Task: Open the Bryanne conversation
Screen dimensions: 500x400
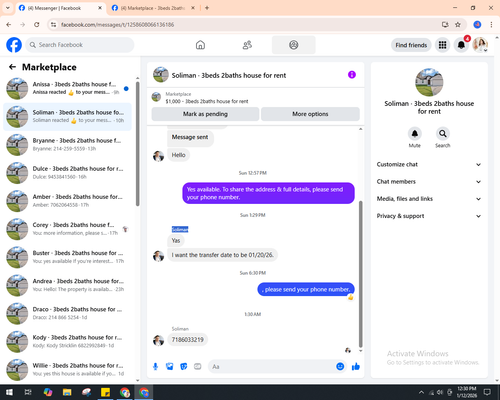Action: coord(67,145)
